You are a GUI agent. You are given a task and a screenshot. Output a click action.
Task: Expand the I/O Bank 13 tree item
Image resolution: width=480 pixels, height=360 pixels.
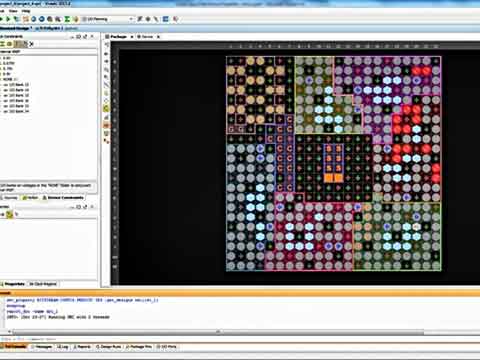point(2,85)
